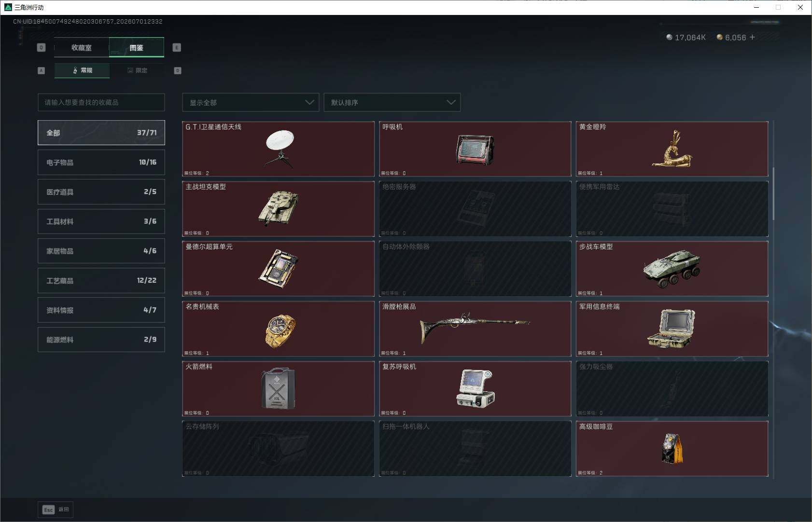The width and height of the screenshot is (812, 522).
Task: Click the E key hint icon
Action: (177, 47)
